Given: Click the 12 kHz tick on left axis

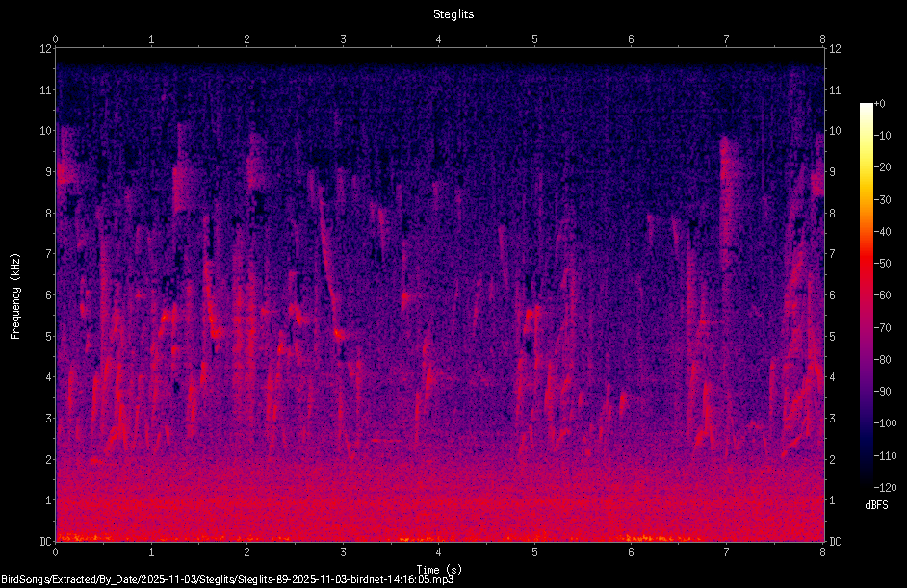Looking at the screenshot, I should 45,49.
